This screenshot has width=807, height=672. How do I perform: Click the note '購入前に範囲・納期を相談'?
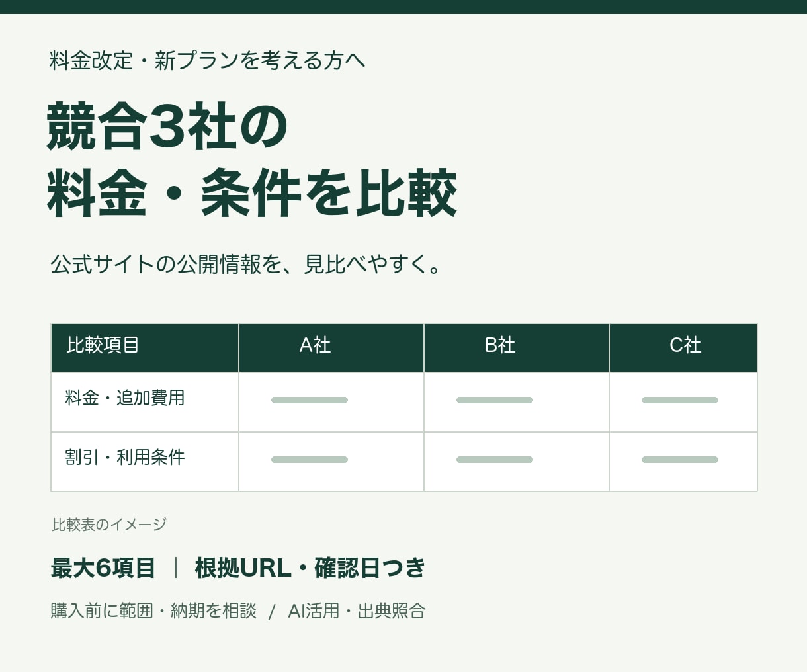(153, 610)
